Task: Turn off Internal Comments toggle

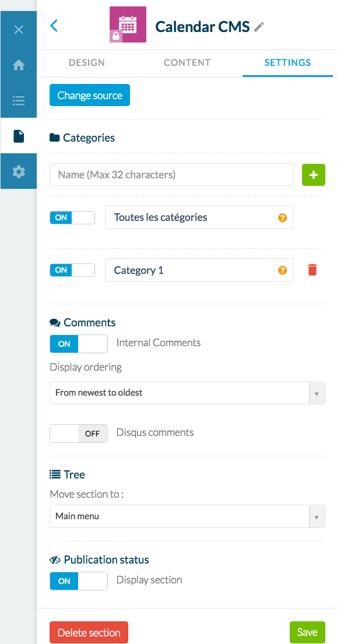Action: coord(79,344)
